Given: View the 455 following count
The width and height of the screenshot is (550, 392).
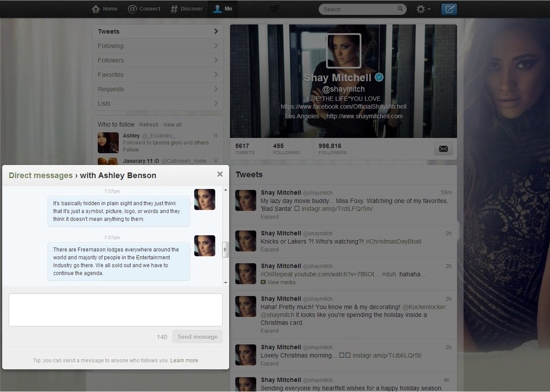Looking at the screenshot, I should [x=286, y=149].
